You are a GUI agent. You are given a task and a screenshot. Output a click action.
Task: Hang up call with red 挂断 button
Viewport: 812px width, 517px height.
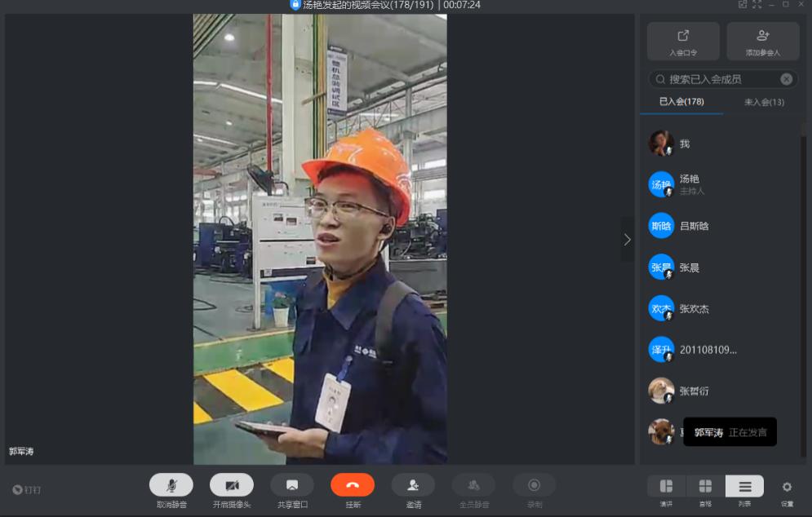click(353, 485)
